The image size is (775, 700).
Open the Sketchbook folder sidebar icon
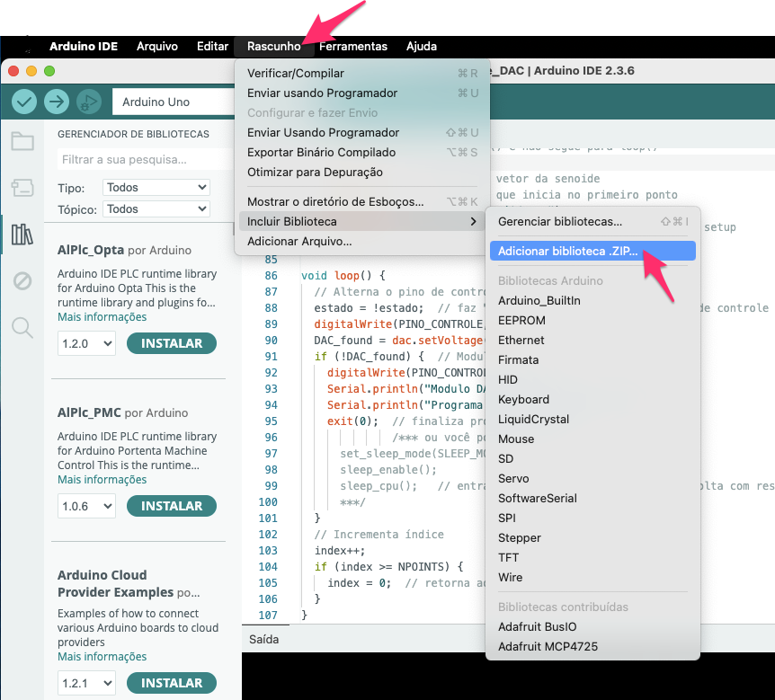(x=22, y=141)
